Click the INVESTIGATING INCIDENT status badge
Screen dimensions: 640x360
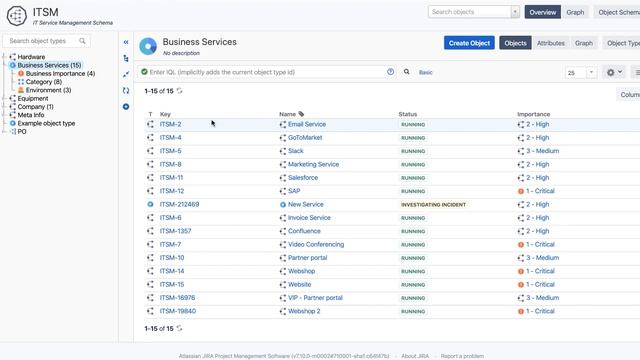coord(433,204)
